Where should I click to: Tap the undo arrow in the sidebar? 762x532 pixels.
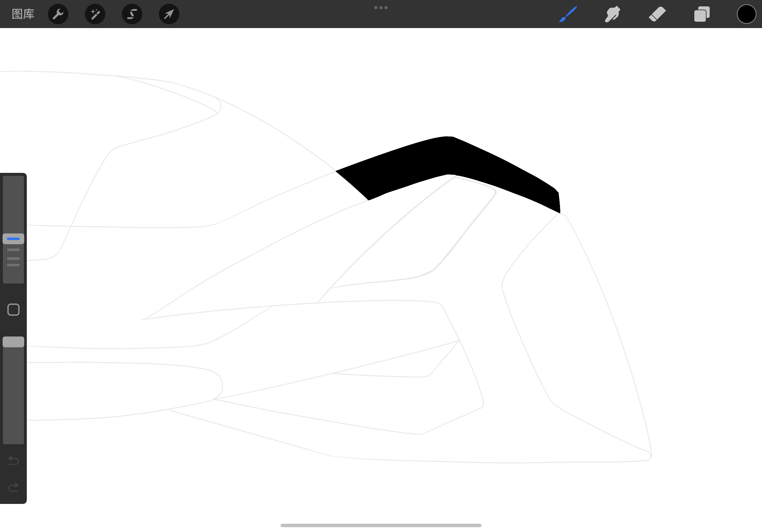[13, 460]
